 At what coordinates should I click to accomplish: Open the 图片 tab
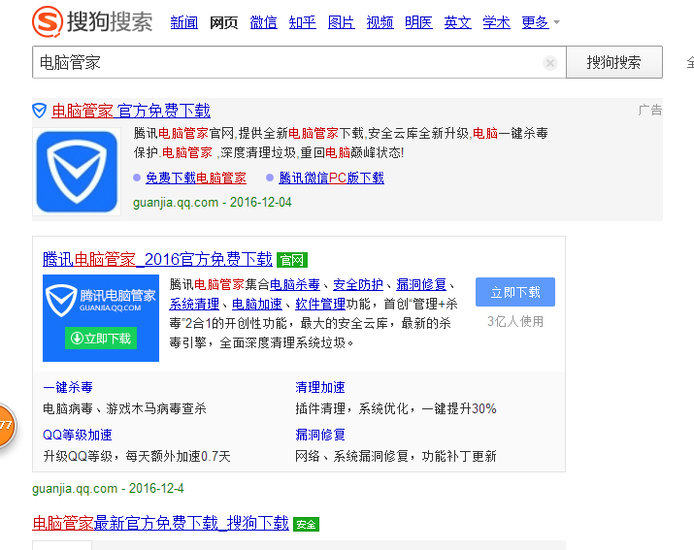tap(341, 22)
